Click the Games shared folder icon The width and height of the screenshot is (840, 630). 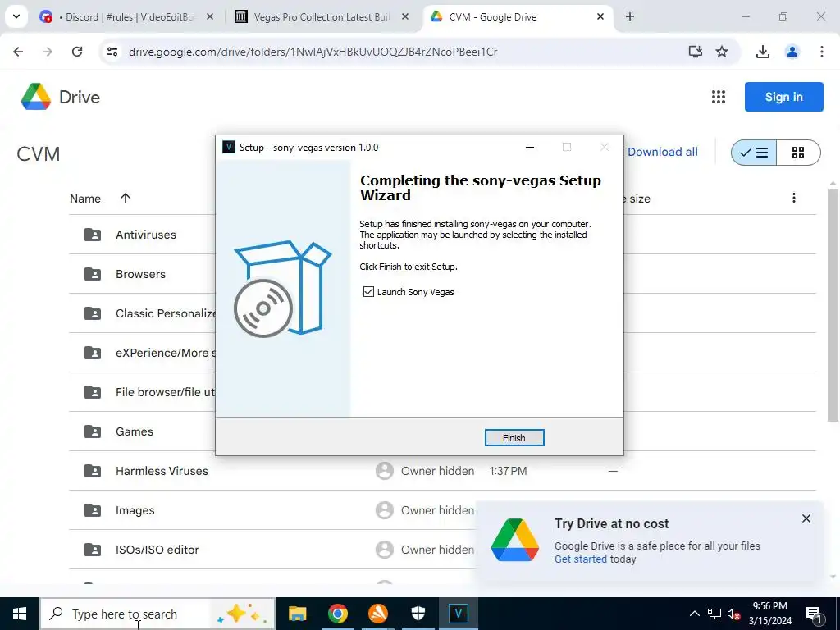(93, 431)
